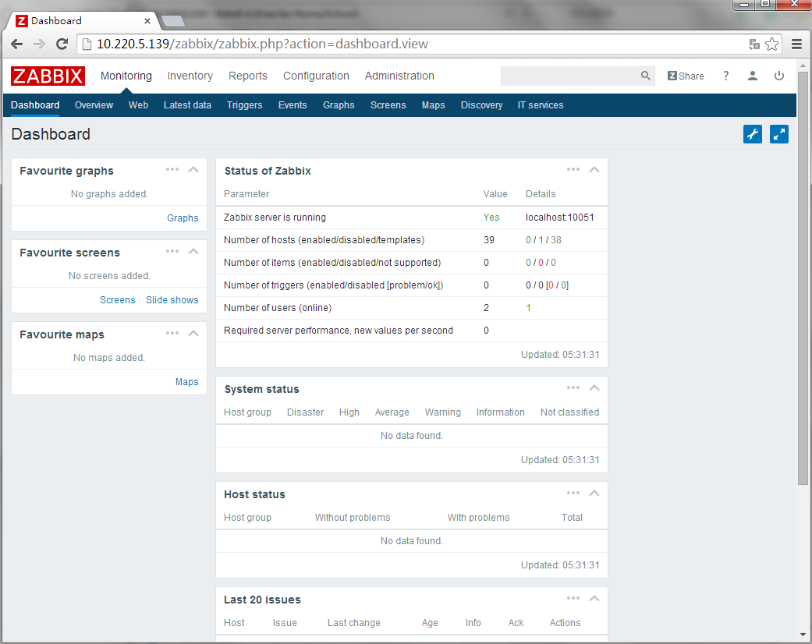This screenshot has height=644, width=812.
Task: Collapse the Favourite screens widget
Action: pos(193,251)
